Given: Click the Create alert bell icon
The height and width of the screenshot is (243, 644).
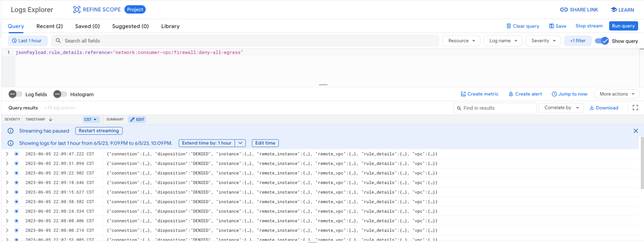Looking at the screenshot, I should pyautogui.click(x=511, y=94).
